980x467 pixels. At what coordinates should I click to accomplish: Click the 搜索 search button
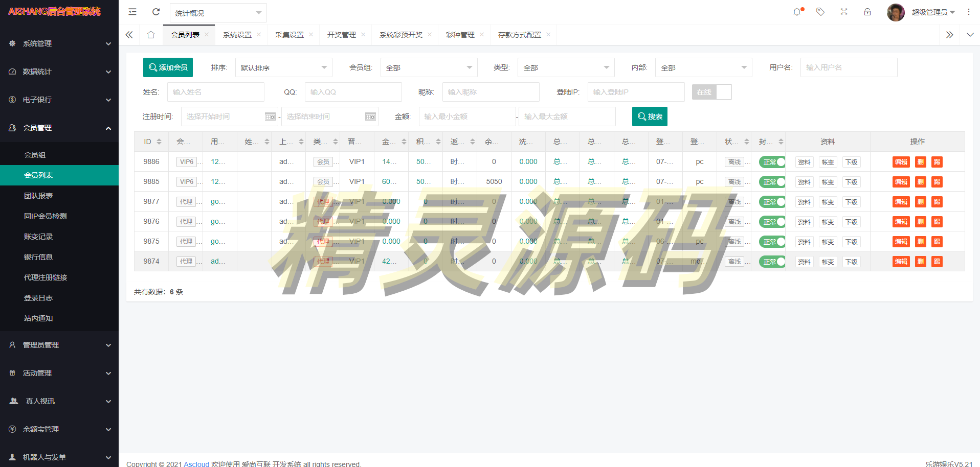[650, 116]
